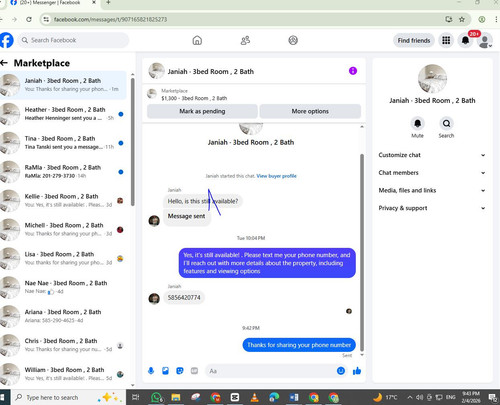
Task: Bookmark this page with the star icon
Action: (x=462, y=19)
